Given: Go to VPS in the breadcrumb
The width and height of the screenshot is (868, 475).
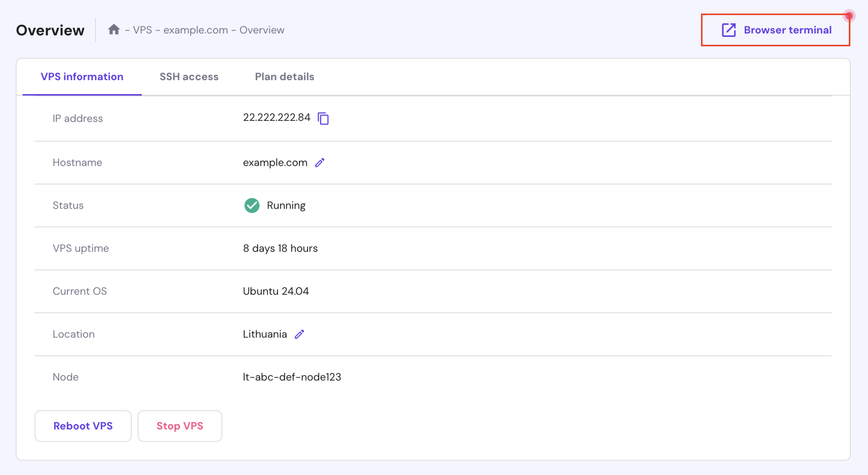Looking at the screenshot, I should click(x=142, y=30).
